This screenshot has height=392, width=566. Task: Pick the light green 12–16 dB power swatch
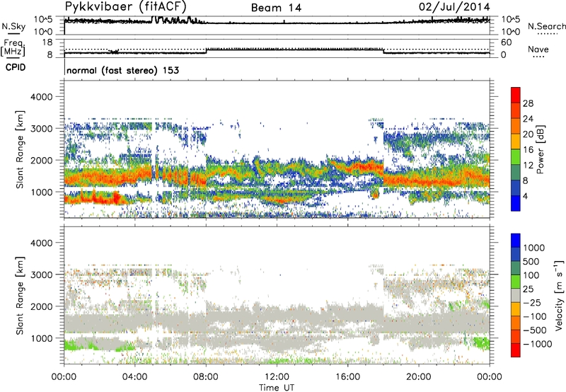coord(516,156)
